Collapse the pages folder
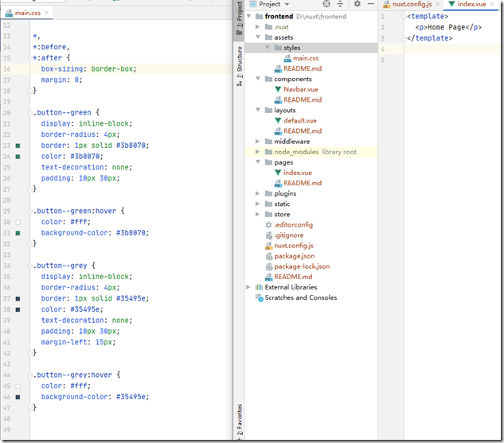The width and height of the screenshot is (504, 443). pos(258,162)
